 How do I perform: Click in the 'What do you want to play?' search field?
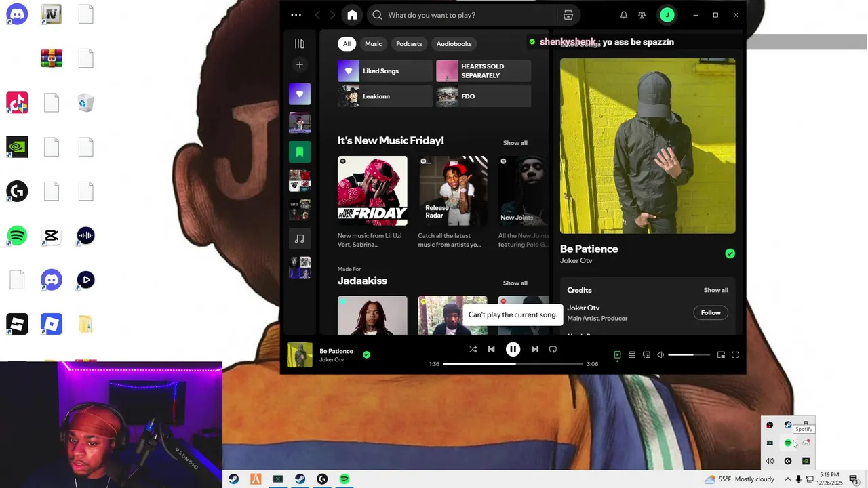coord(468,15)
